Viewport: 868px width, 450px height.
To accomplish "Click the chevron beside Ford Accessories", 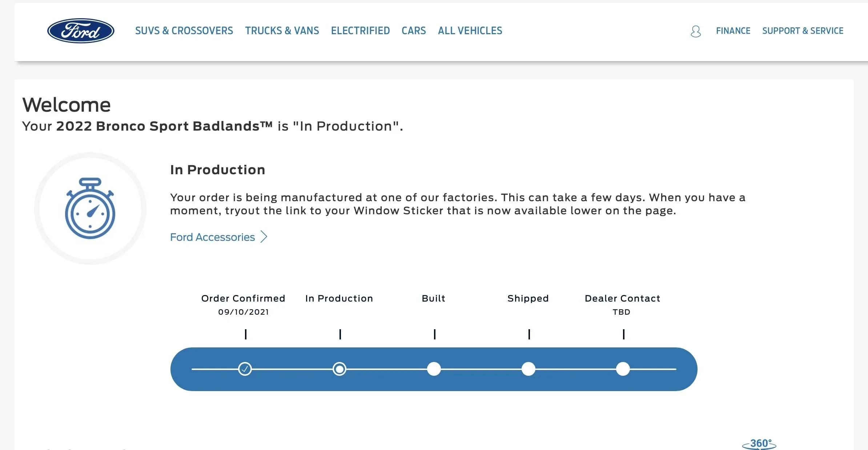I will pyautogui.click(x=264, y=237).
